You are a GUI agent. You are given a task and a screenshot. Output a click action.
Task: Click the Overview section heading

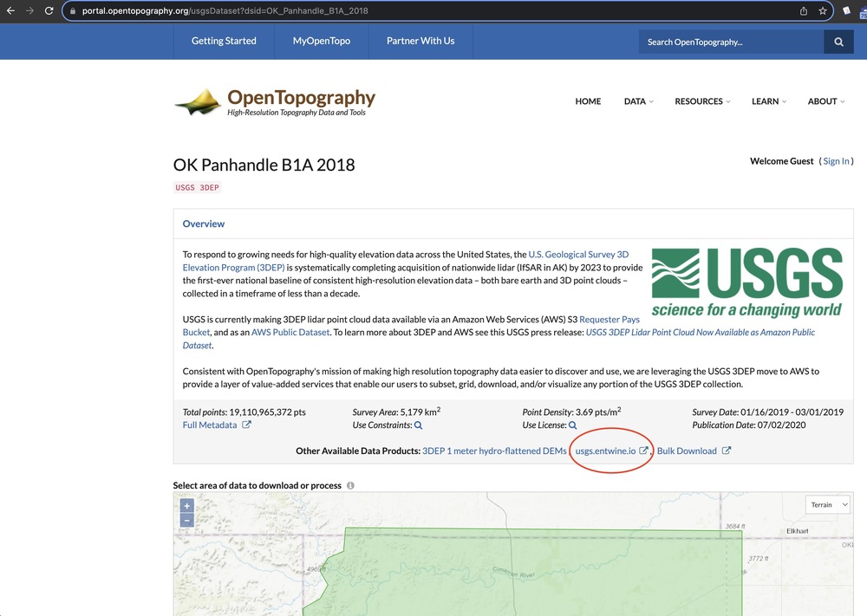point(204,224)
